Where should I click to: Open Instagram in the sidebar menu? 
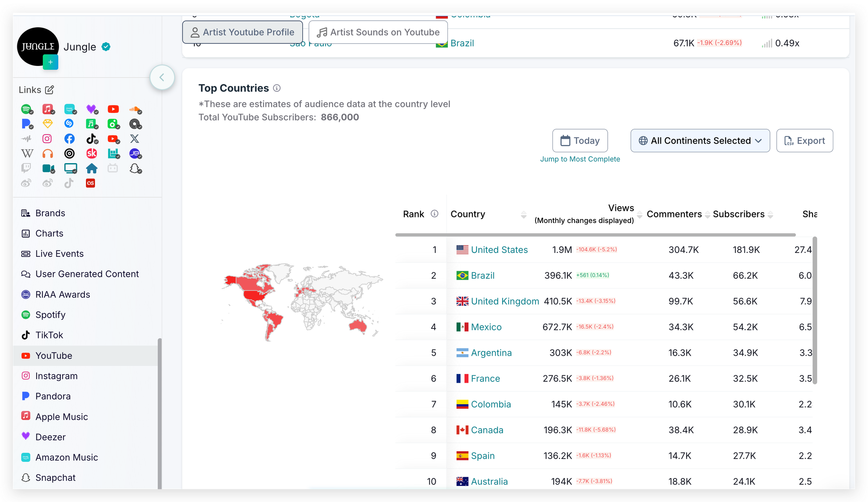(x=56, y=376)
